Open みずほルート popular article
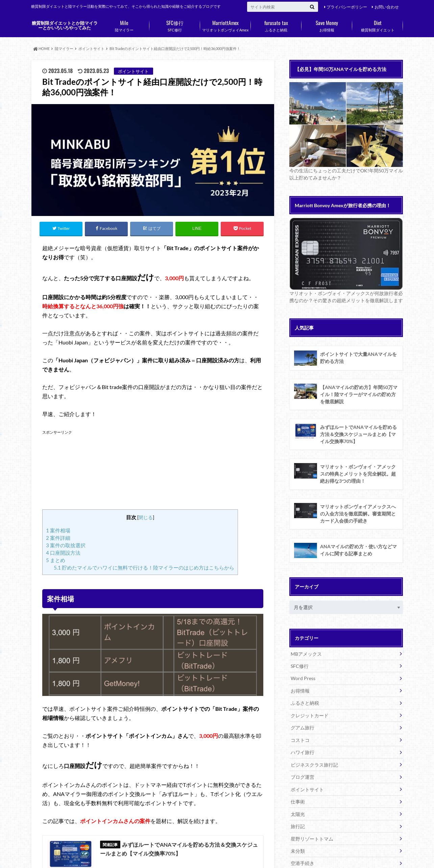Image resolution: width=434 pixels, height=868 pixels. tap(346, 434)
